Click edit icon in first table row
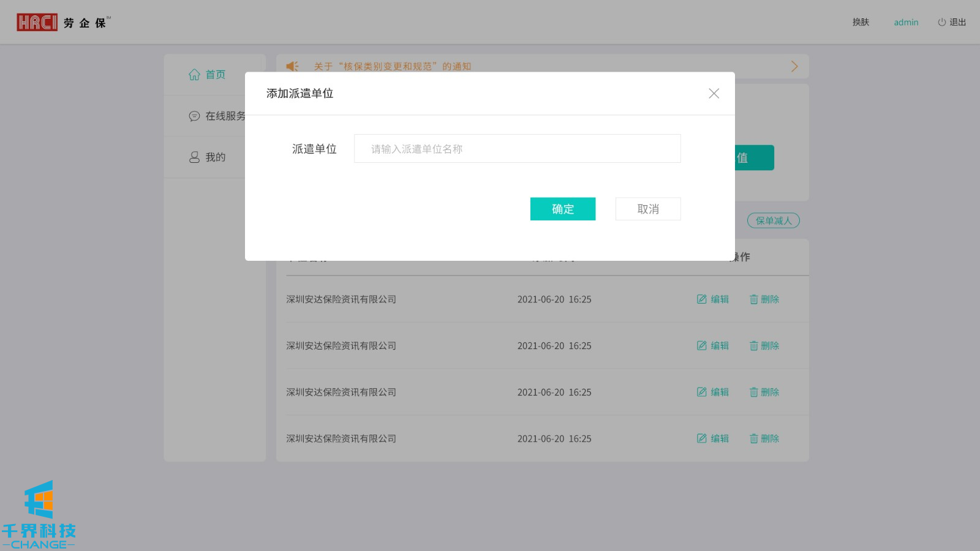The image size is (980, 551). [x=702, y=299]
